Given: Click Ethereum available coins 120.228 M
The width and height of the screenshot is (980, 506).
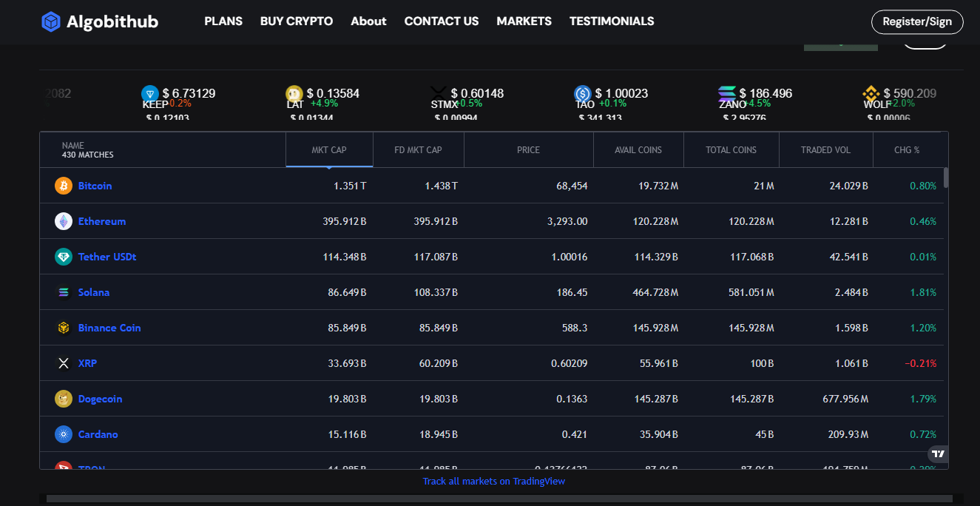Looking at the screenshot, I should tap(655, 221).
